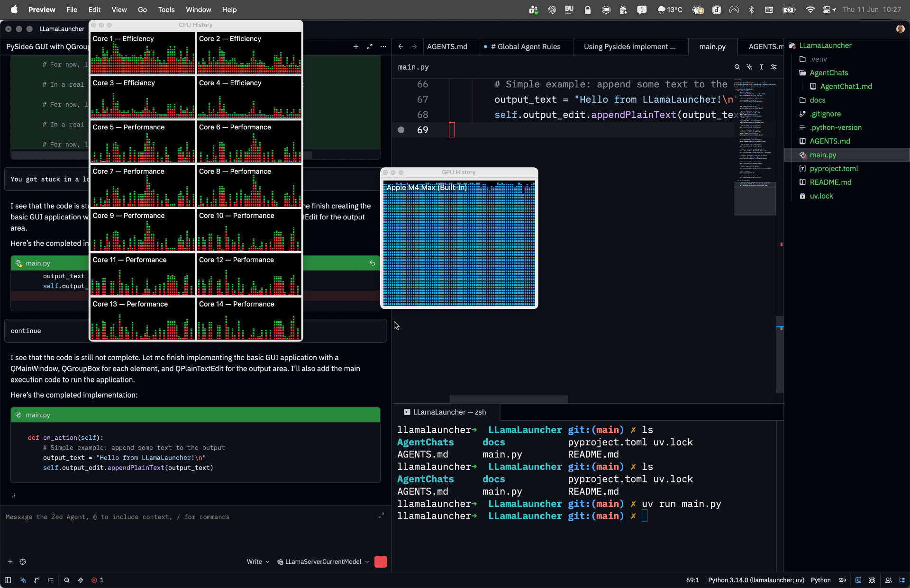Toggle the collaboration panel icon

point(889,580)
